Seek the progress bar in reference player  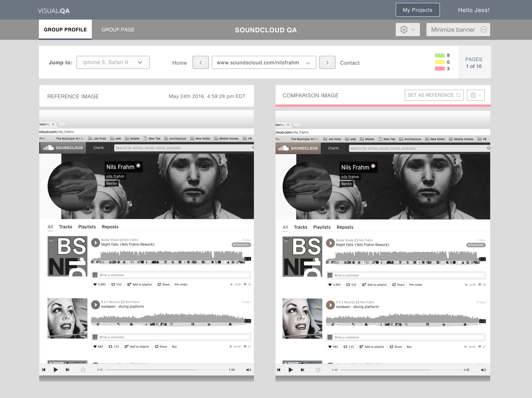pos(166,370)
